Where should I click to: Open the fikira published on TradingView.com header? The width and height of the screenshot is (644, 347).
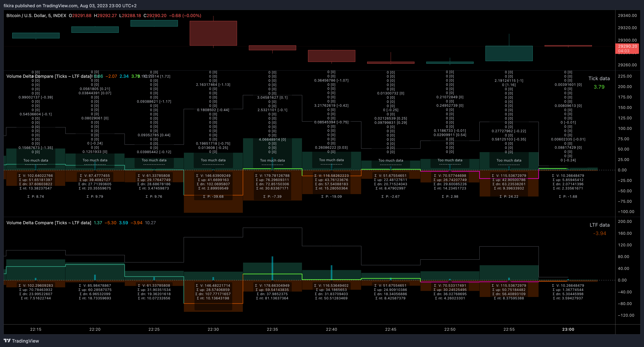pos(70,5)
